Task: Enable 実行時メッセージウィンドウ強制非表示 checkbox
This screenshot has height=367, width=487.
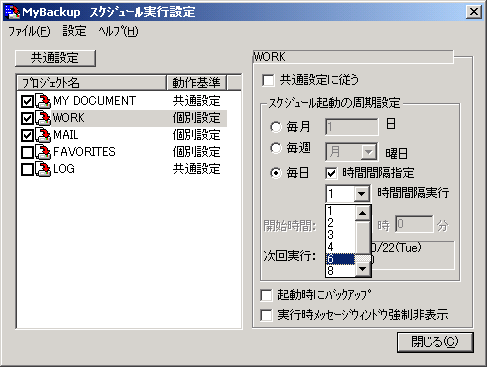Action: pyautogui.click(x=266, y=315)
